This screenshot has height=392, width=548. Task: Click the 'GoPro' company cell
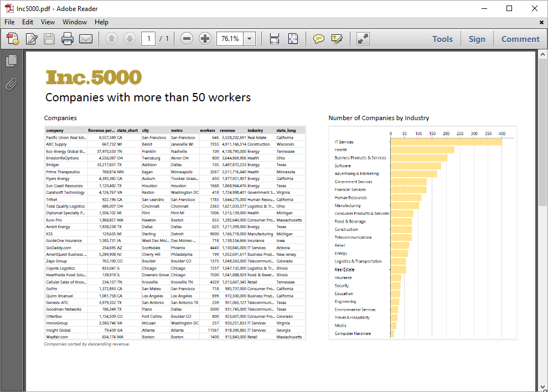pyautogui.click(x=66, y=289)
